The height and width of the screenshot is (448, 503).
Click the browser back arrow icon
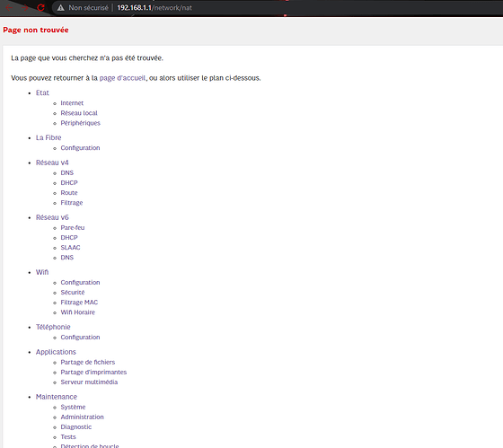point(9,8)
